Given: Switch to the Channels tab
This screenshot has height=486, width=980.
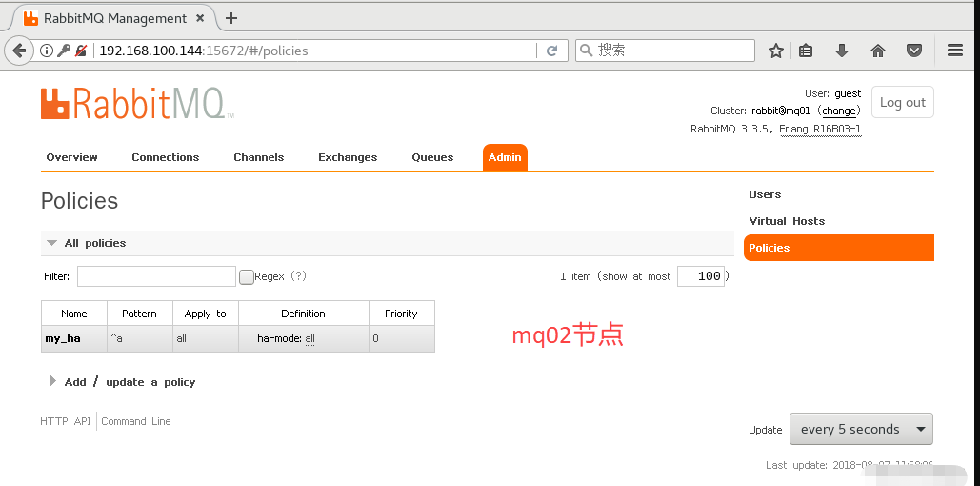Looking at the screenshot, I should point(259,157).
